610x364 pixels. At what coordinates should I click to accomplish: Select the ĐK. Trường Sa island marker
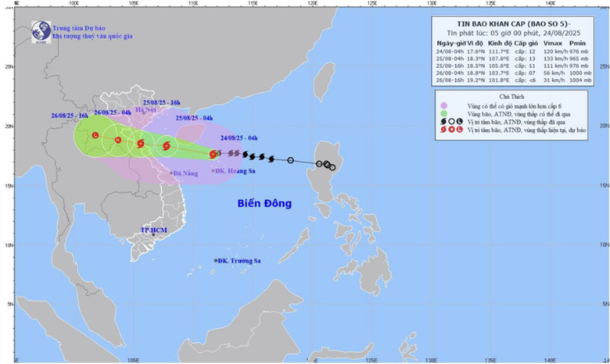[x=216, y=260]
